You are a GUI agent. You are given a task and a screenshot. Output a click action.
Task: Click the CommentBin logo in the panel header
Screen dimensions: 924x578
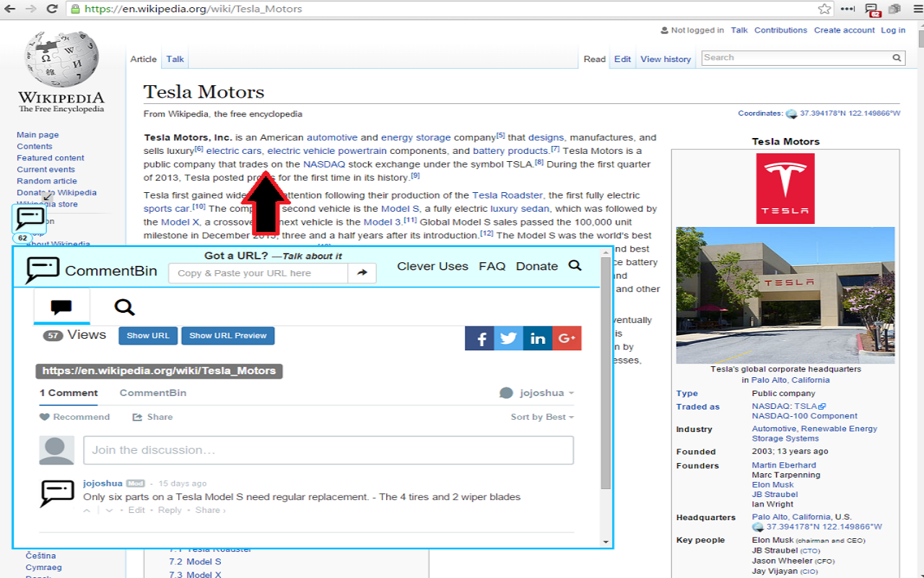tap(92, 270)
